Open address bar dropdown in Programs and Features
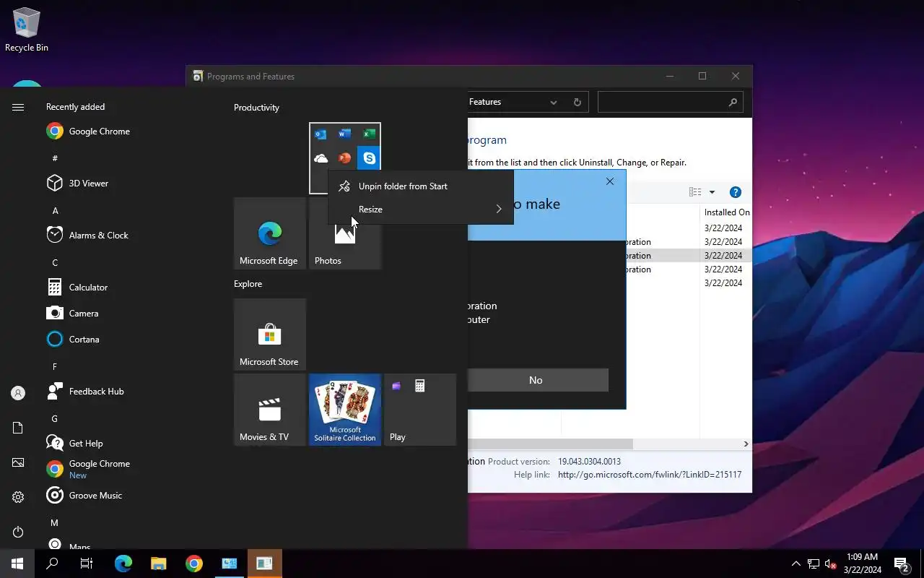This screenshot has width=924, height=578. coord(554,103)
